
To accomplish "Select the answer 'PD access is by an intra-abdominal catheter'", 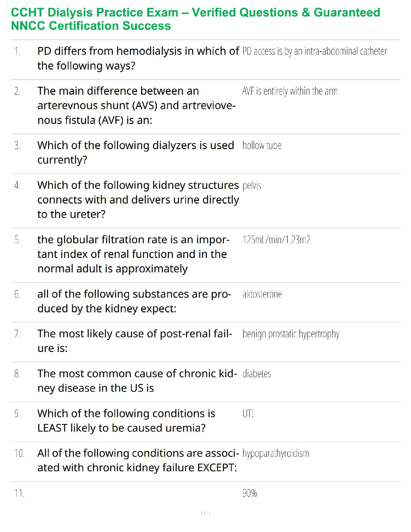I will [x=315, y=51].
